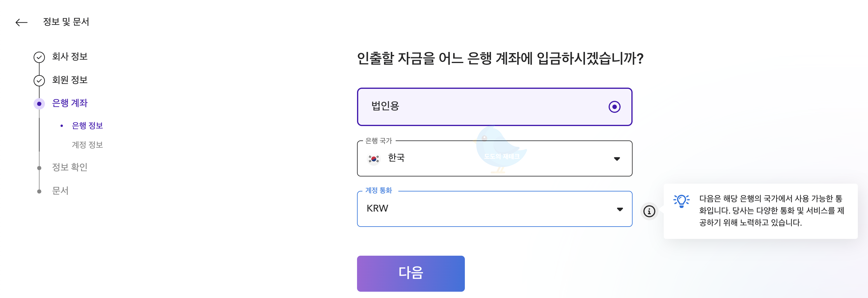Click the progress line between 회원 정보 and 은행 계좌
The image size is (868, 298).
pyautogui.click(x=40, y=92)
